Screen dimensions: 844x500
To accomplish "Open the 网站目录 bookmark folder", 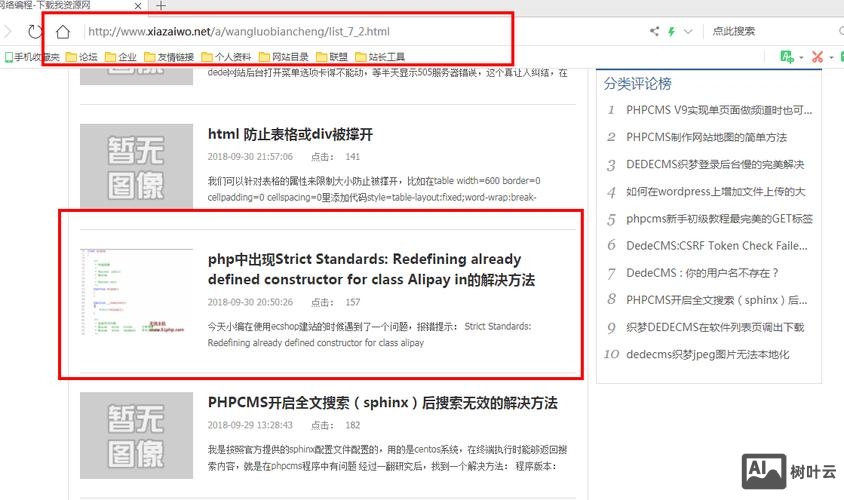I will click(x=284, y=57).
